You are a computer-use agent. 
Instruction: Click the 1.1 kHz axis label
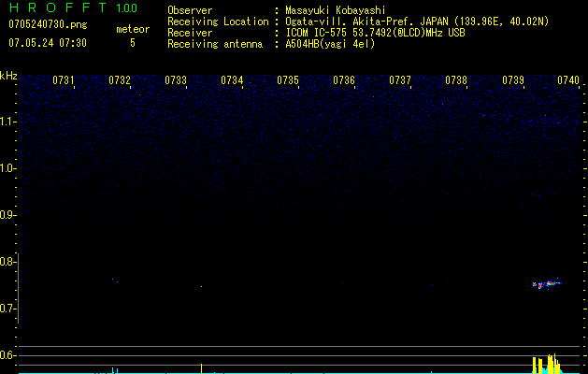coord(7,122)
